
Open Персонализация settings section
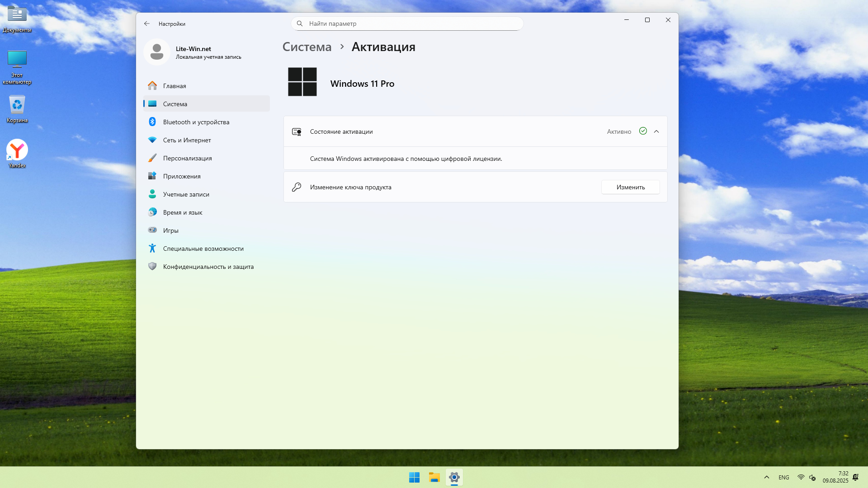(x=187, y=158)
